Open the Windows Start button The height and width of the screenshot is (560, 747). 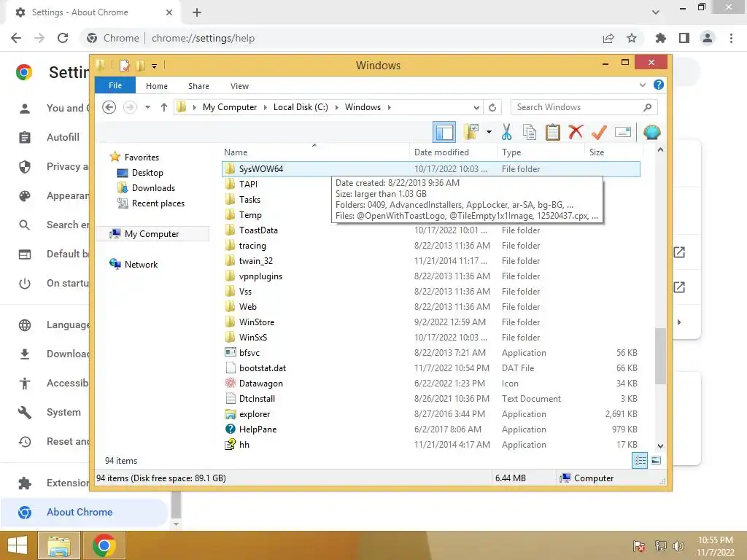pyautogui.click(x=18, y=545)
